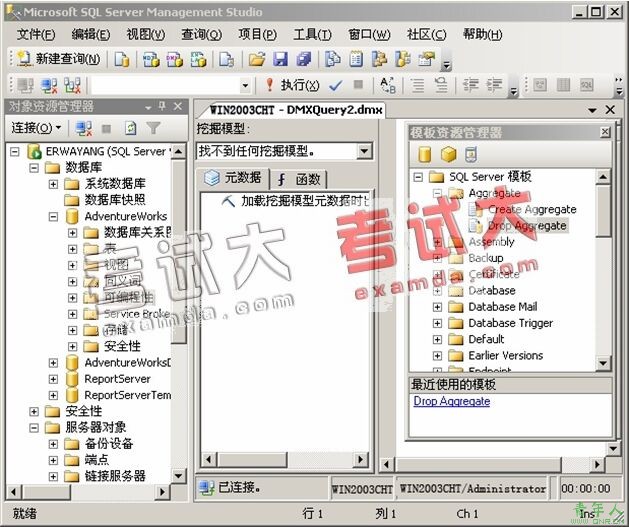Image resolution: width=629 pixels, height=527 pixels.
Task: Expand the 系统数据库 folder
Action: (x=53, y=184)
